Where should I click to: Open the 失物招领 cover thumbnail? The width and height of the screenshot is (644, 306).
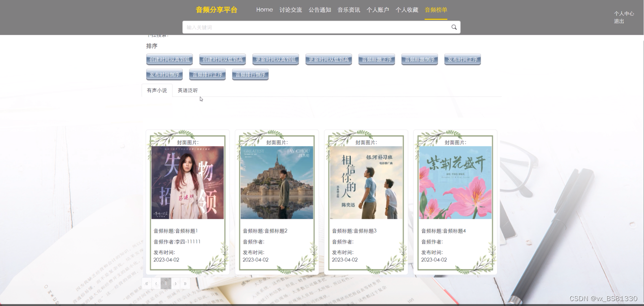click(187, 183)
